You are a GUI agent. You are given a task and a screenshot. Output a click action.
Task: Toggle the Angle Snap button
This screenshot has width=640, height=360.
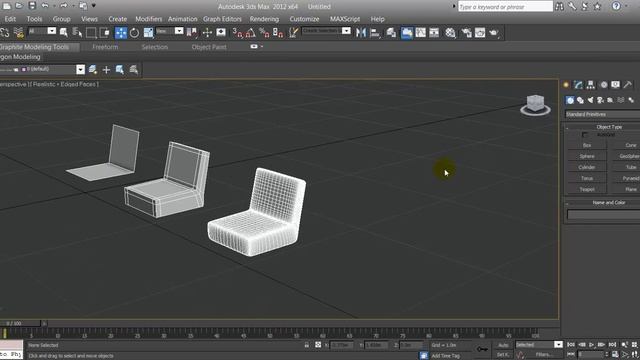[x=251, y=33]
